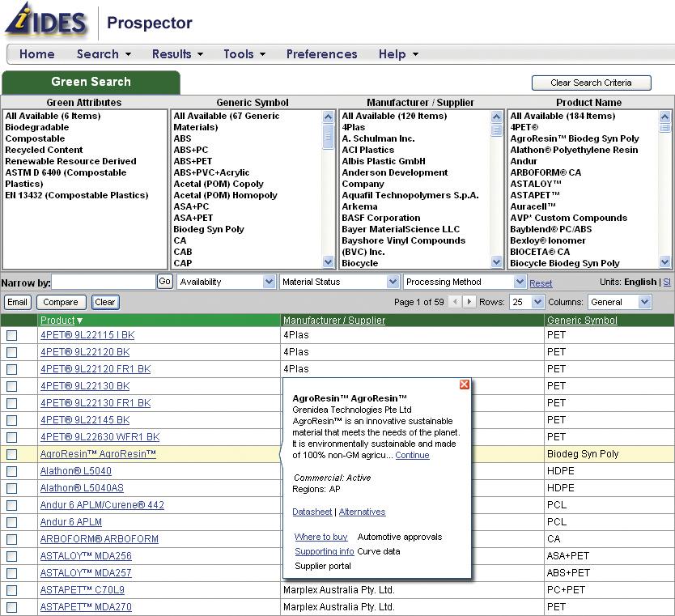Open Datasheet link in popup

click(312, 512)
